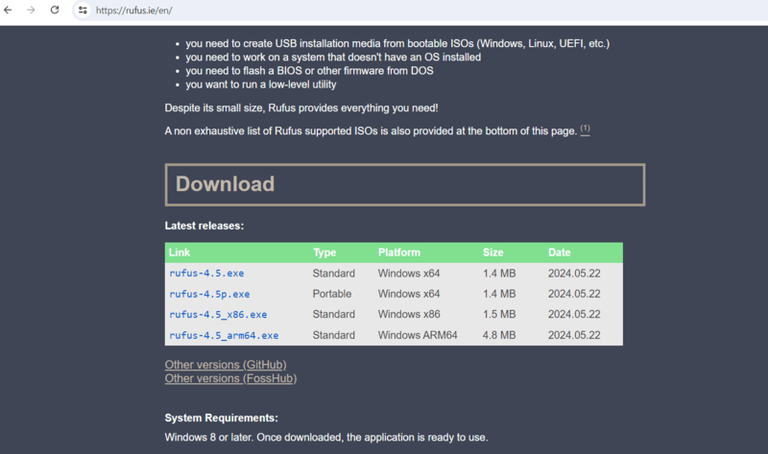Open Other versions (FossHub)

[230, 378]
